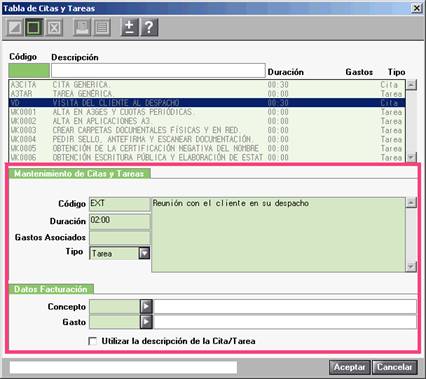Click the green Código search field
Viewport: 426px width, 379px height.
point(29,70)
